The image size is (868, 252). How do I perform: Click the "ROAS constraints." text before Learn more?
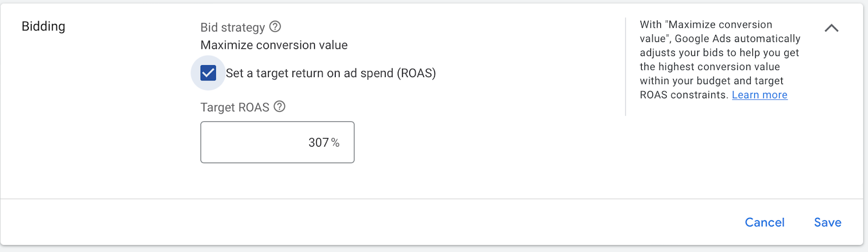tap(684, 95)
